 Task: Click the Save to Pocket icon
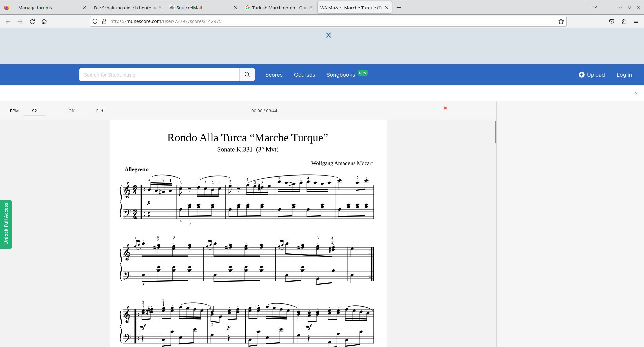point(612,21)
